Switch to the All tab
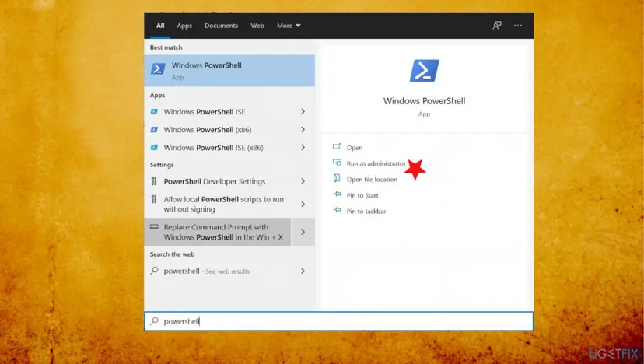 click(x=160, y=26)
